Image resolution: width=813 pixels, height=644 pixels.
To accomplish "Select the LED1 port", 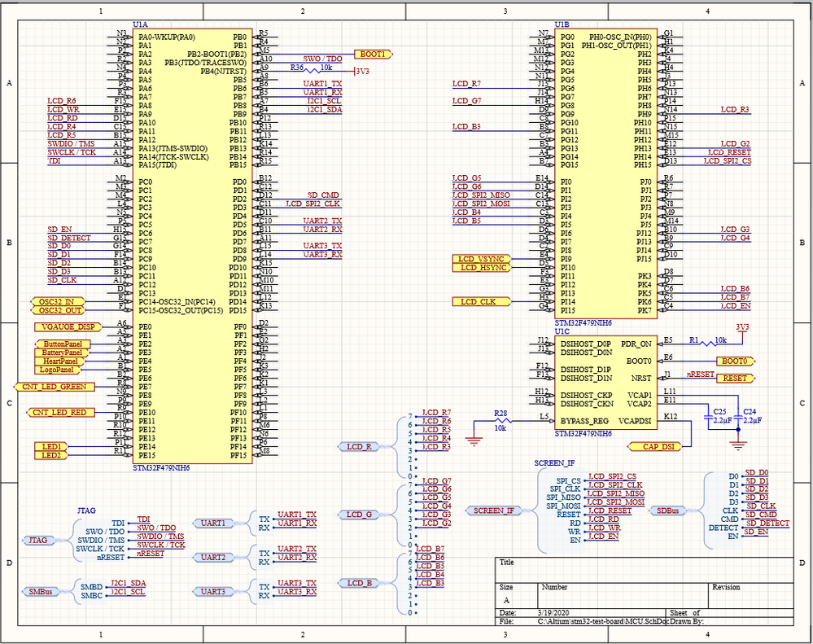I will tap(51, 446).
